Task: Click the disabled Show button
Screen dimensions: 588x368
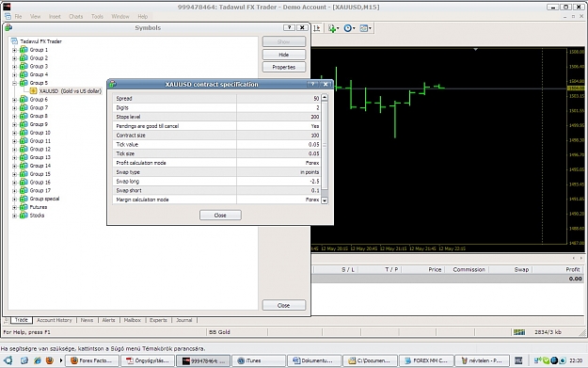Action: [284, 41]
